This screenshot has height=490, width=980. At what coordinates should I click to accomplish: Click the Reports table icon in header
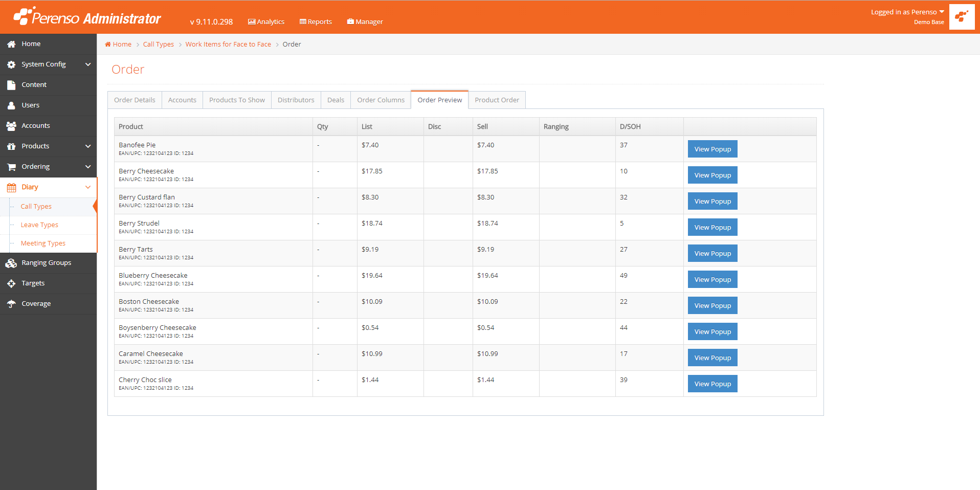[303, 22]
